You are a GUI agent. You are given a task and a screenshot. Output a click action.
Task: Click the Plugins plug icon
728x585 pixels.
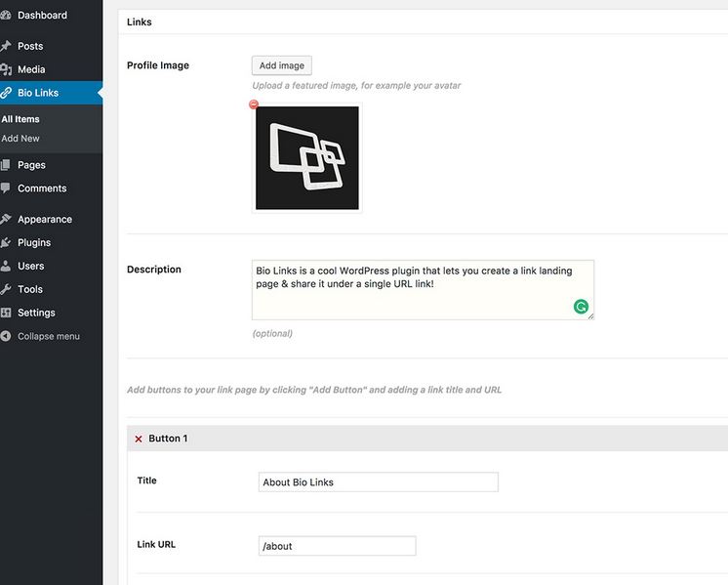coord(6,242)
